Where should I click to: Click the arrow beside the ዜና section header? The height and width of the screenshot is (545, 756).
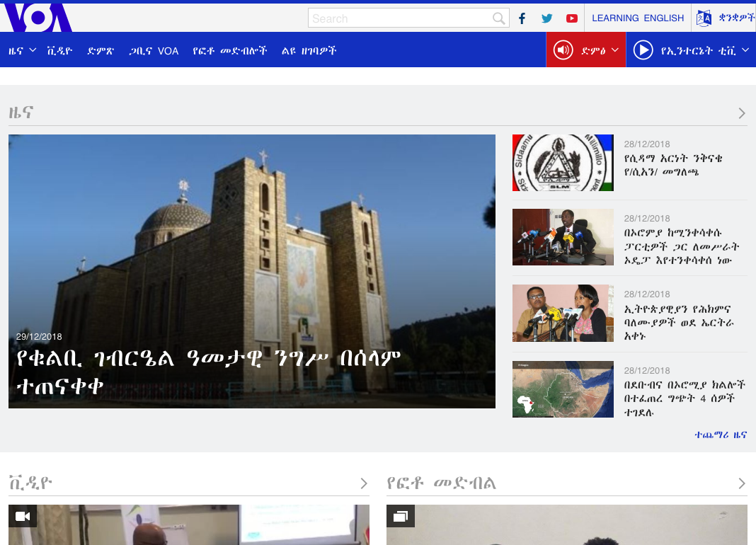click(742, 113)
